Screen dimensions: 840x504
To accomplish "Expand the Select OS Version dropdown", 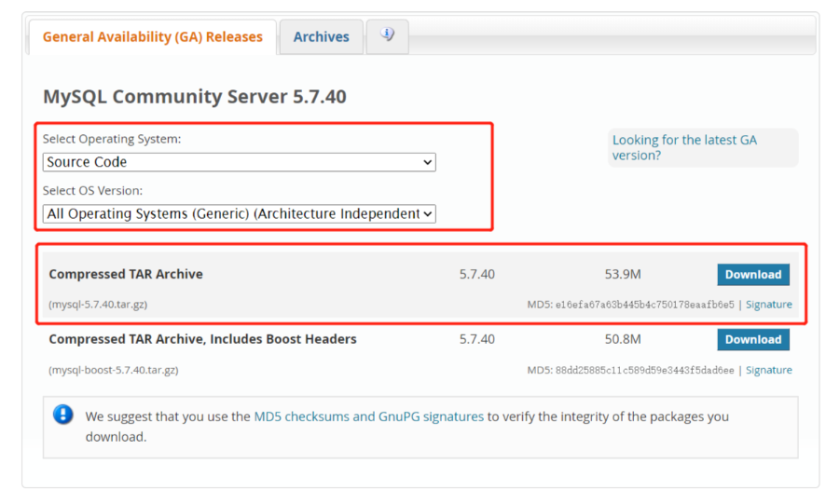I will [x=240, y=214].
